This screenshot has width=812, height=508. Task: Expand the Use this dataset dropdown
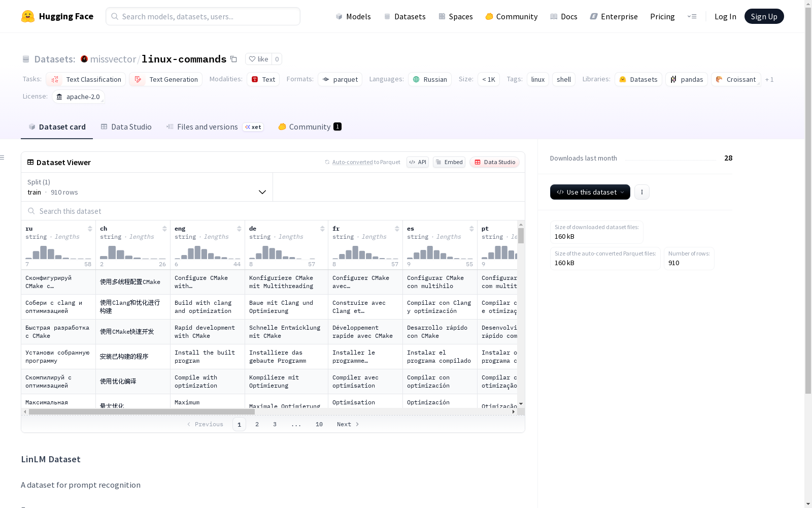(x=590, y=192)
